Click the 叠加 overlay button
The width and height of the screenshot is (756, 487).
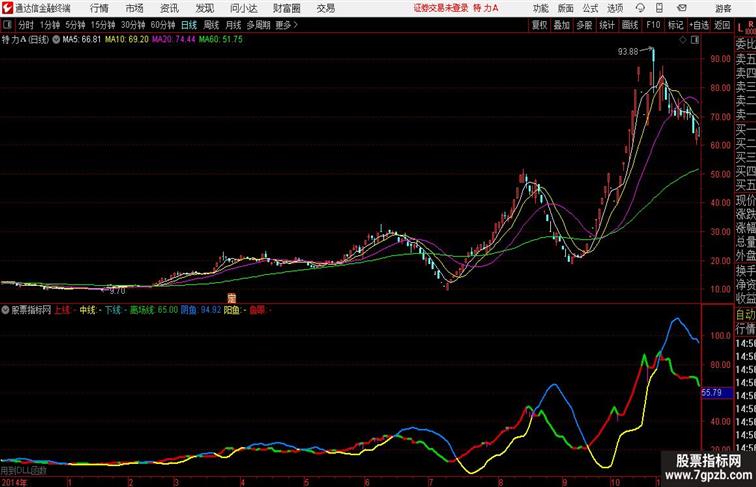562,25
